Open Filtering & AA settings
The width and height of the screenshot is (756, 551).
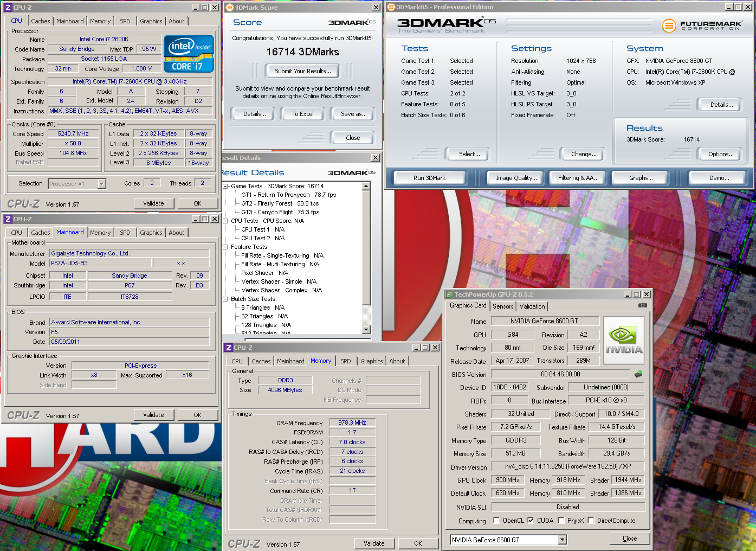[x=578, y=178]
